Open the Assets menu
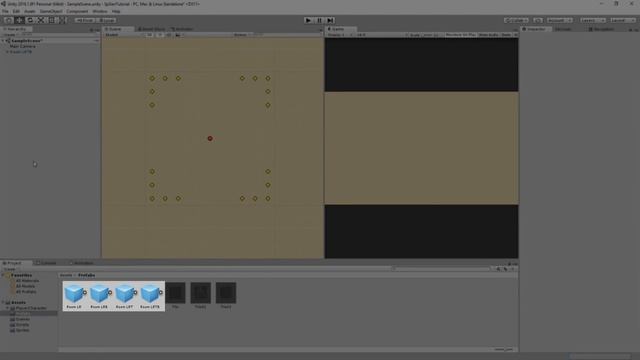Screen dimensions: 640x360 coord(29,11)
